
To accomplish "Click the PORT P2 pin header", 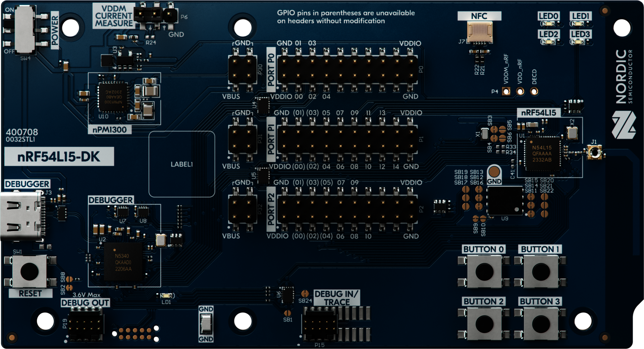I will (347, 209).
